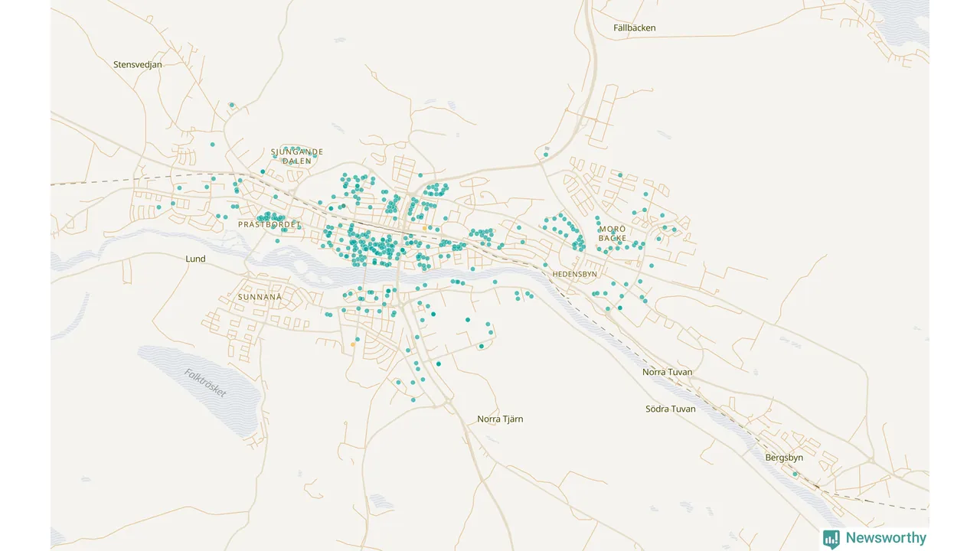Select the Fällbäcken map label
Screen dimensions: 980x551
[x=634, y=28]
